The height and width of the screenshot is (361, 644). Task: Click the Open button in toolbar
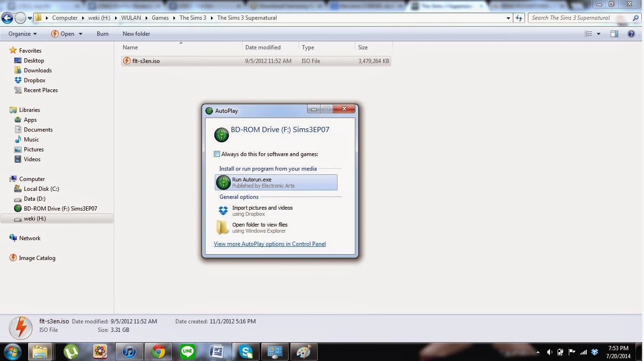click(63, 34)
